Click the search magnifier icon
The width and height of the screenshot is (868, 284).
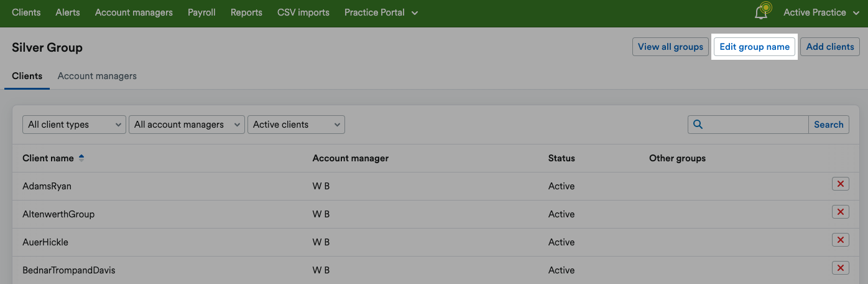point(698,125)
